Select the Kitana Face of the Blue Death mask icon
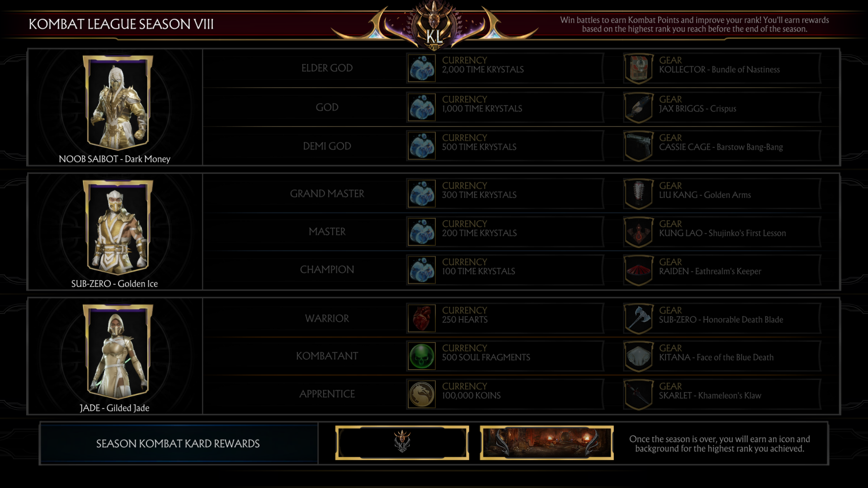868x488 pixels. [x=638, y=356]
